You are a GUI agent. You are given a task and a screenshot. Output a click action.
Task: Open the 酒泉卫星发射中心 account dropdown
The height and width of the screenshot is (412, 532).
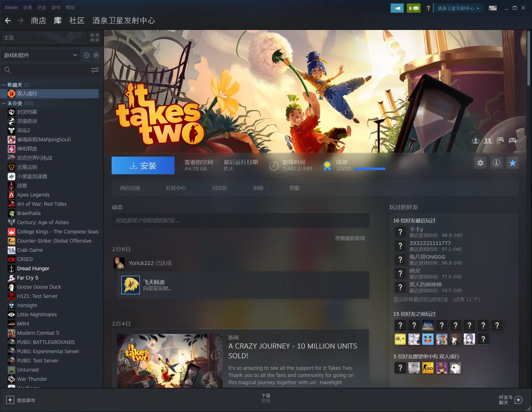[x=458, y=8]
